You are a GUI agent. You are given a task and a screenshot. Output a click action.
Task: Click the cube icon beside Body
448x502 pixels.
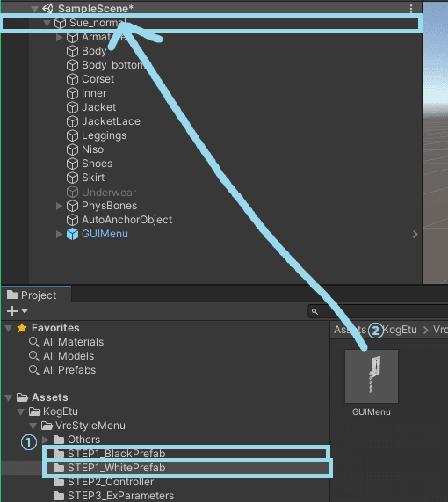pos(72,51)
